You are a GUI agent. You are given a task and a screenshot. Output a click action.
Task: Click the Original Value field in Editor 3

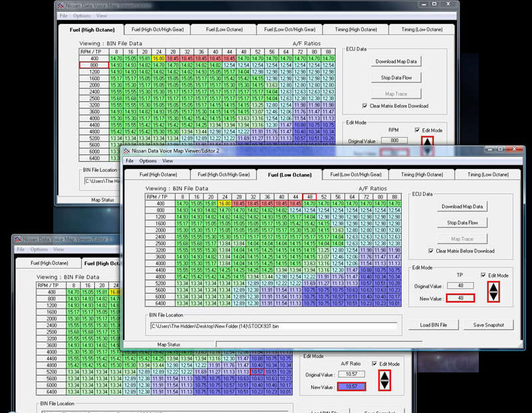point(352,374)
